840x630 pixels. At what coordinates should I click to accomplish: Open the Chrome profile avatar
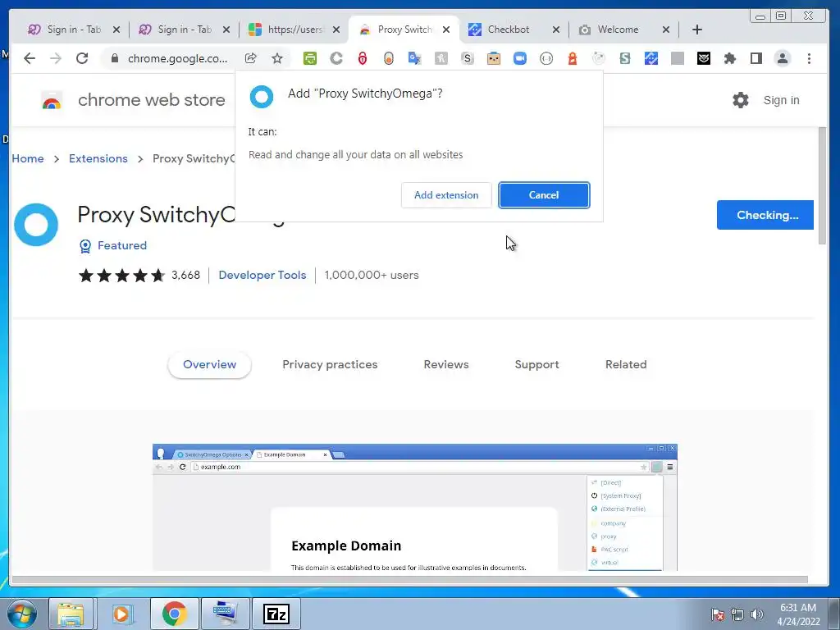pos(782,58)
